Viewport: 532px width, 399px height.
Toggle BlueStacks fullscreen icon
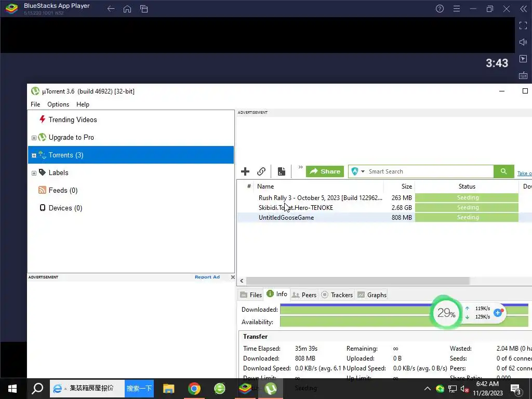pos(523,25)
